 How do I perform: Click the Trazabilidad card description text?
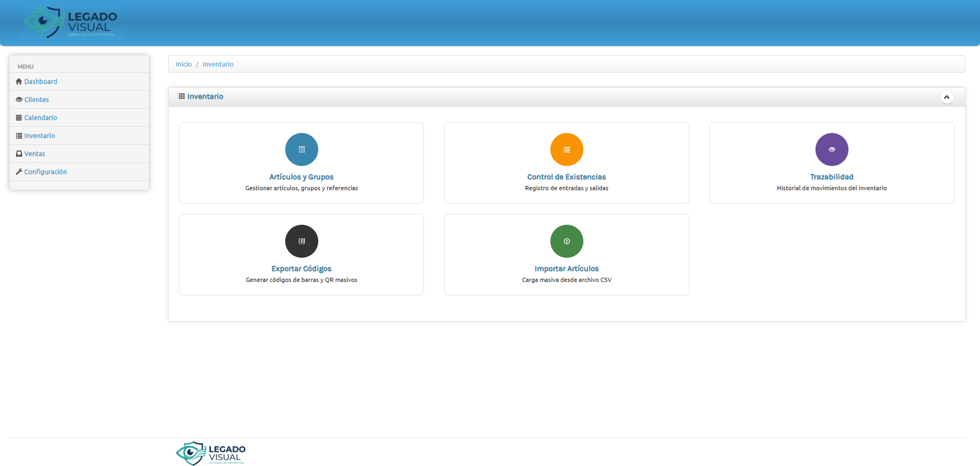831,188
